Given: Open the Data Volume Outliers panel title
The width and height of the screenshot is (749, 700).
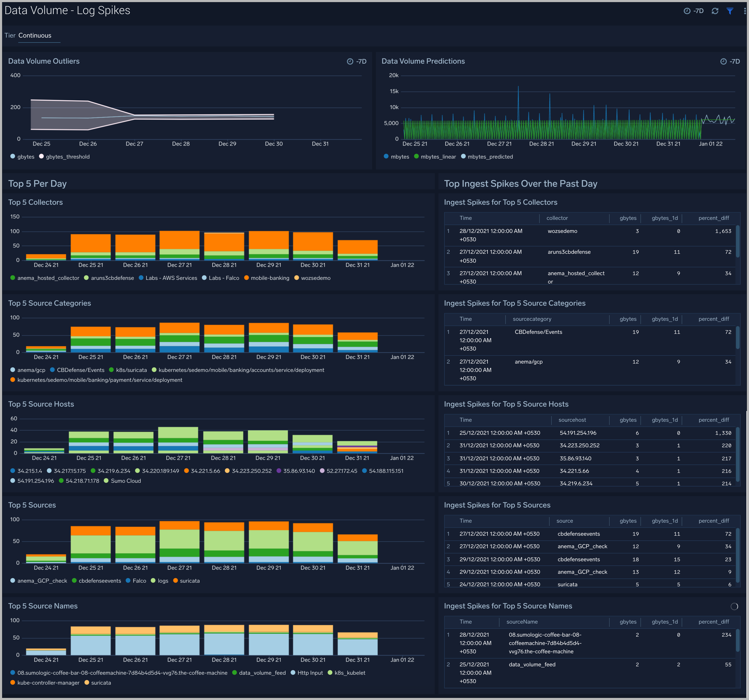Looking at the screenshot, I should click(x=44, y=61).
